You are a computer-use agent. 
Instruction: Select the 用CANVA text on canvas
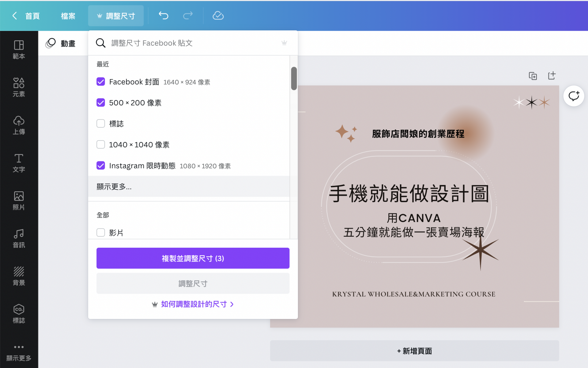click(413, 218)
